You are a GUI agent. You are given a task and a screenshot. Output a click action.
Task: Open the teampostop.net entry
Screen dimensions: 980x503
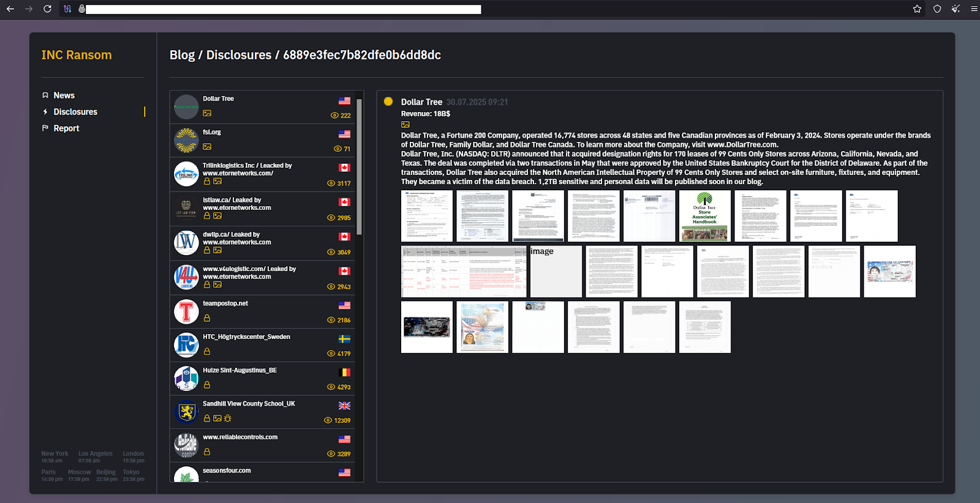[x=262, y=312]
